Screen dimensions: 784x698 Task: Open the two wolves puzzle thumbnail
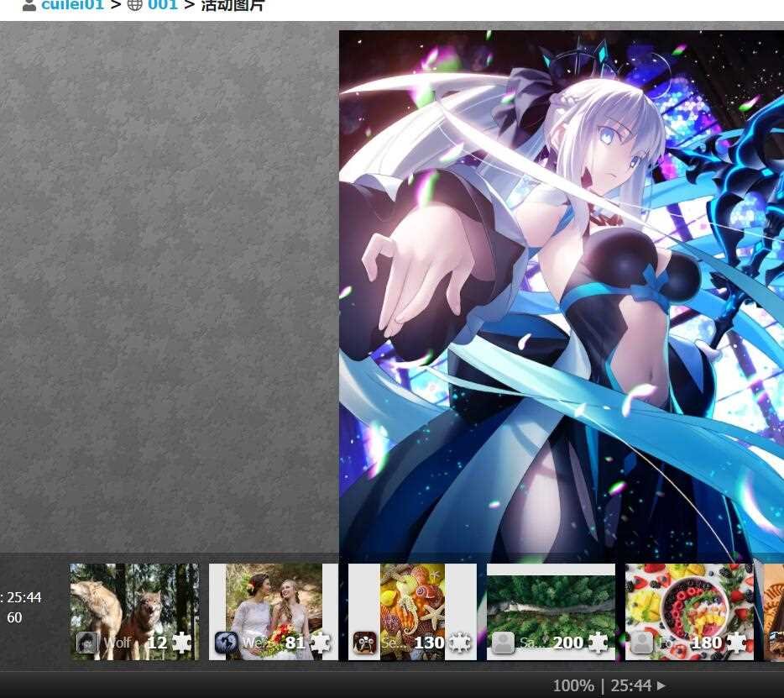point(134,611)
